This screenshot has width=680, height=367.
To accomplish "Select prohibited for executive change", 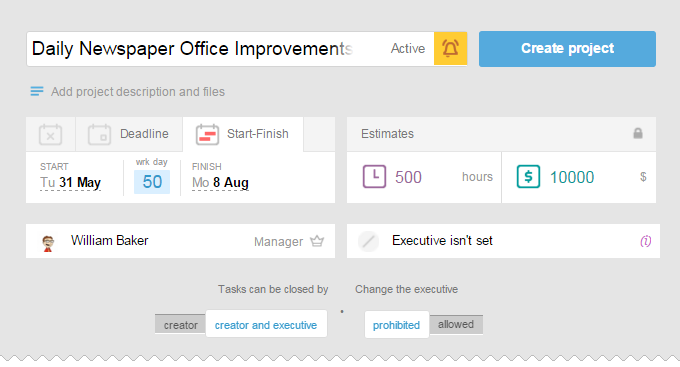I will click(x=396, y=325).
